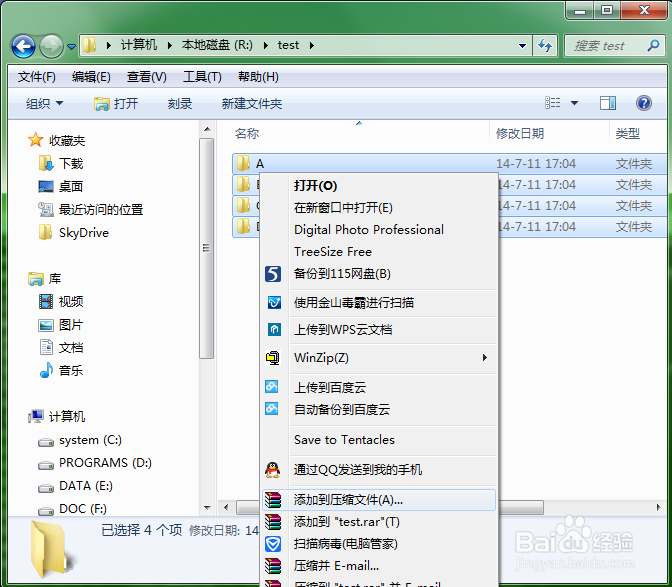
Task: Click the 打开 toolbar button
Action: [116, 103]
